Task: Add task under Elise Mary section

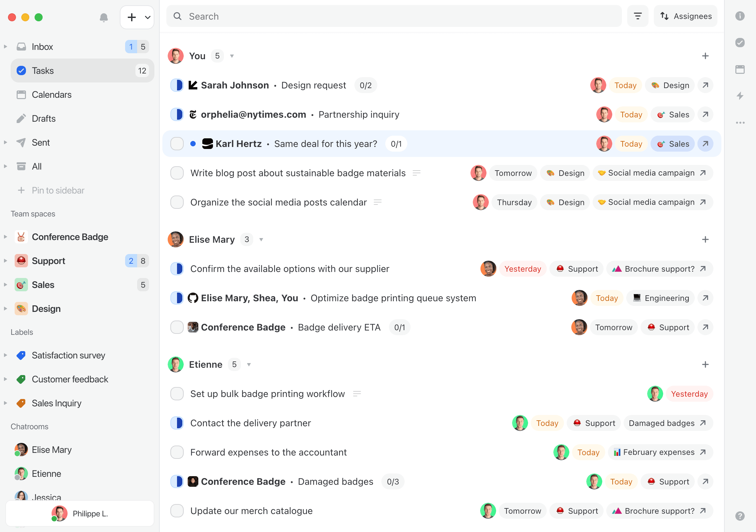Action: click(x=705, y=239)
